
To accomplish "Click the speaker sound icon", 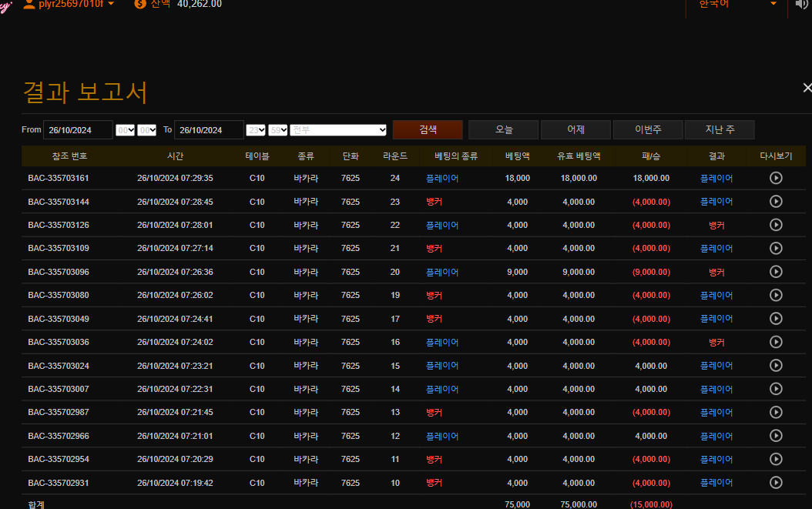I will [802, 5].
